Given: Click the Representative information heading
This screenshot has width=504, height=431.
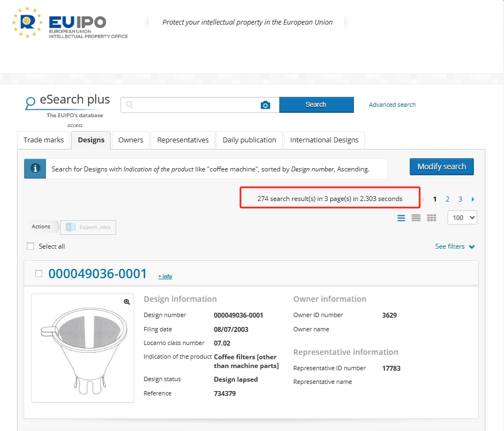Looking at the screenshot, I should [346, 352].
